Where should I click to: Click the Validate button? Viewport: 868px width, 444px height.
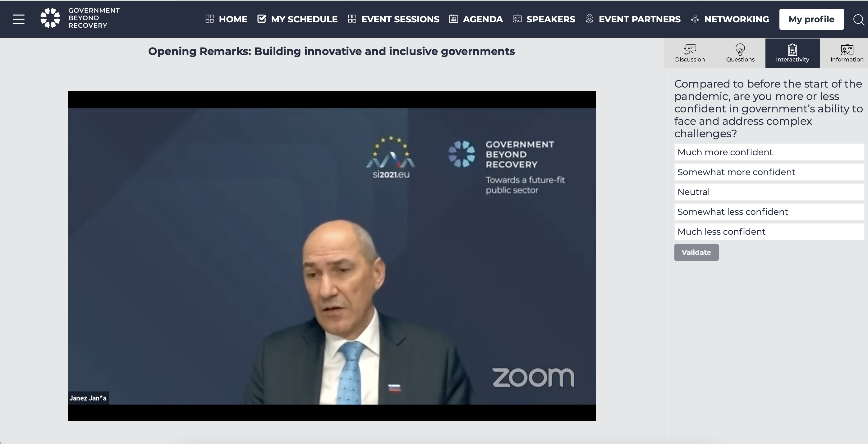(x=696, y=252)
